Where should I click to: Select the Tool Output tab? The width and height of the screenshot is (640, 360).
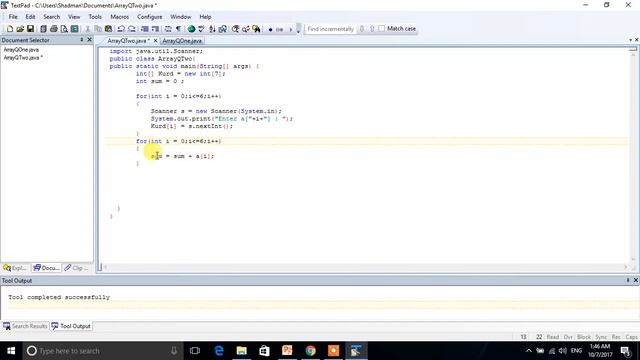coord(71,326)
